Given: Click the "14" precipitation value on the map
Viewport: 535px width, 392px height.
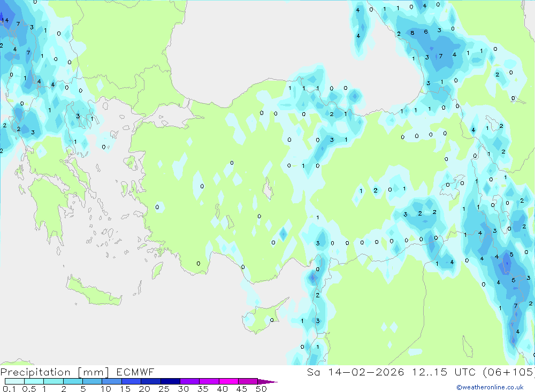Looking at the screenshot, I should point(5,20).
